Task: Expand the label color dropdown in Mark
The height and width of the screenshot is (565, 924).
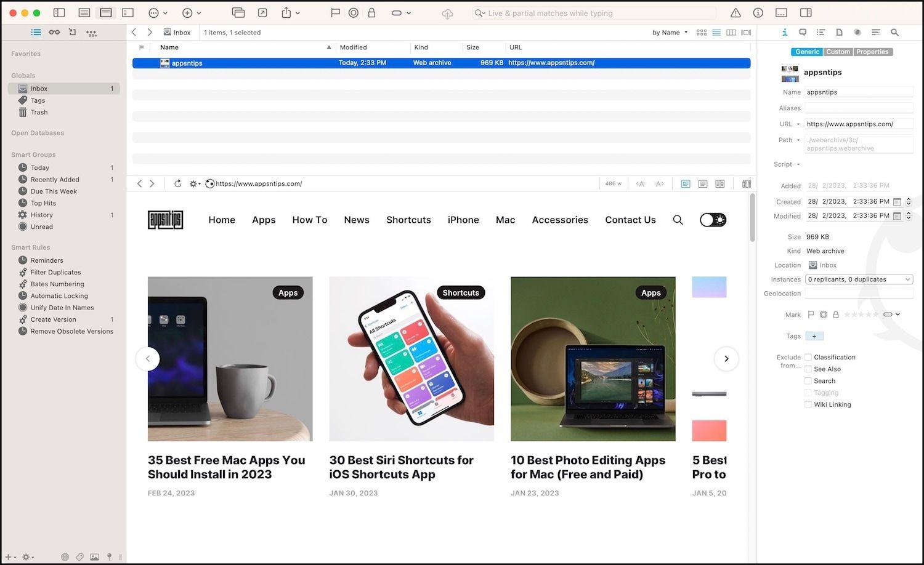Action: coord(891,315)
